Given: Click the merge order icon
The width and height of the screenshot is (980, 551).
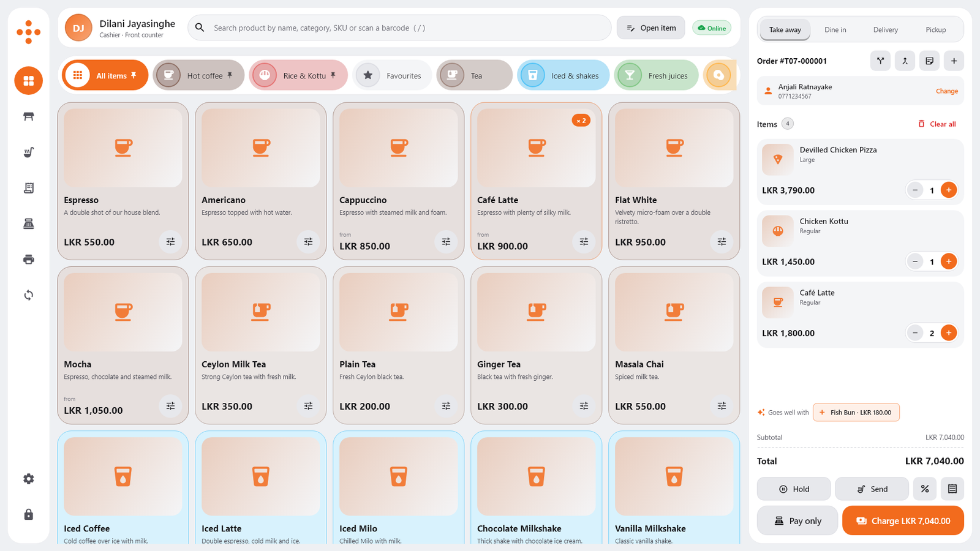Looking at the screenshot, I should [905, 61].
